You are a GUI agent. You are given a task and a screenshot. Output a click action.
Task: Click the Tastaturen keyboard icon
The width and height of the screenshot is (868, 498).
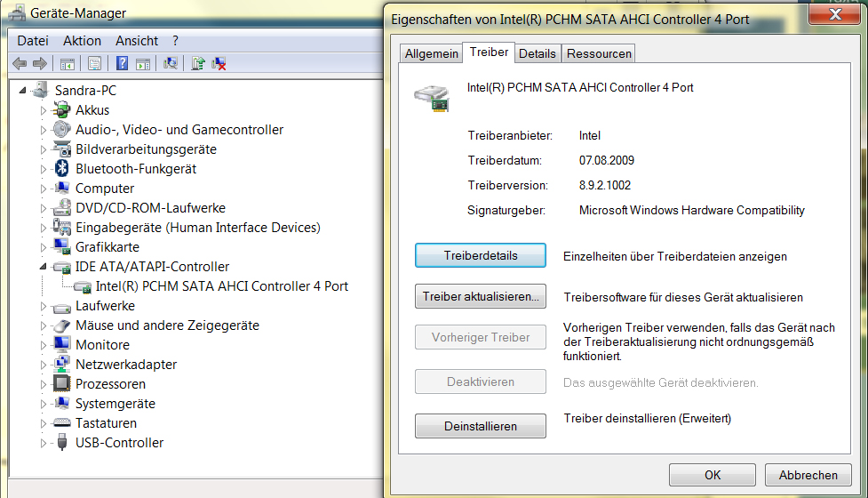click(x=61, y=423)
